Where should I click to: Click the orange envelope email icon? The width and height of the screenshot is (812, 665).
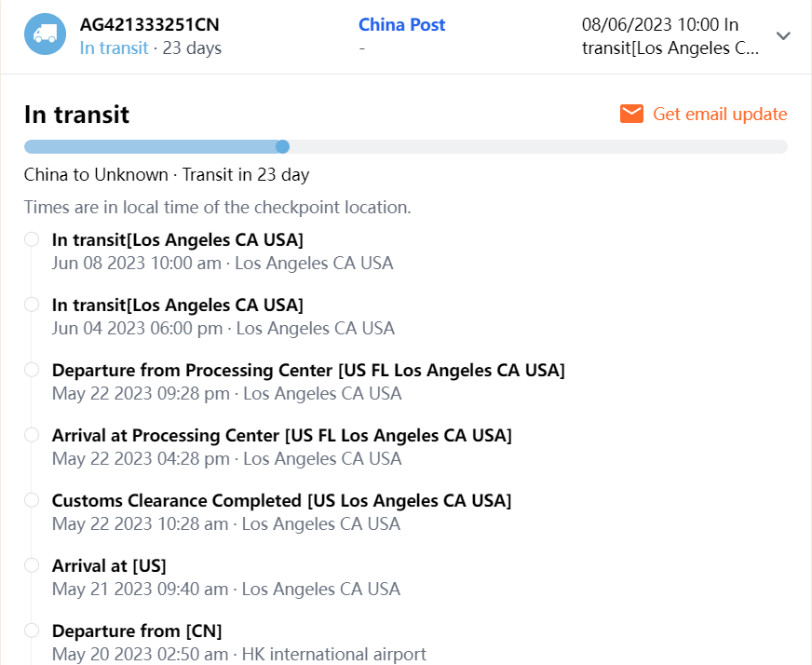point(631,114)
